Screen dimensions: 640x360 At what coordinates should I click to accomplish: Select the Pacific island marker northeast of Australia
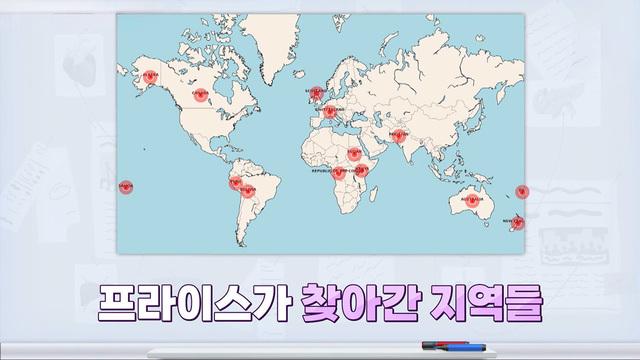[522, 192]
